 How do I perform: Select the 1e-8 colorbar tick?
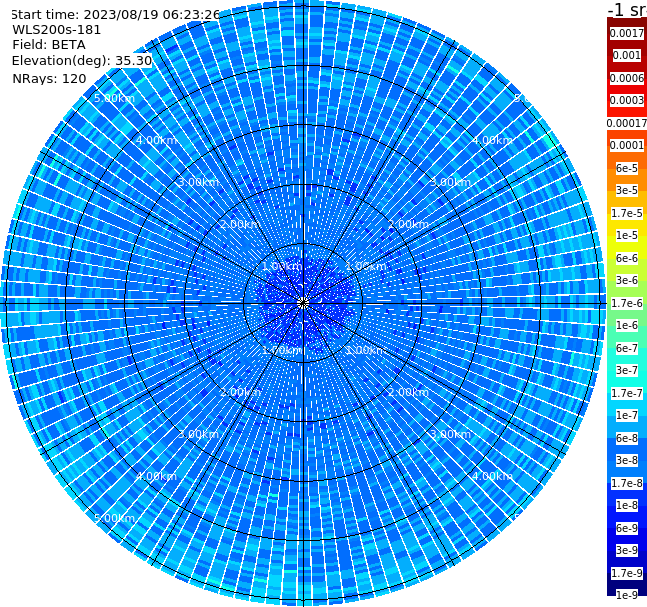pos(627,505)
